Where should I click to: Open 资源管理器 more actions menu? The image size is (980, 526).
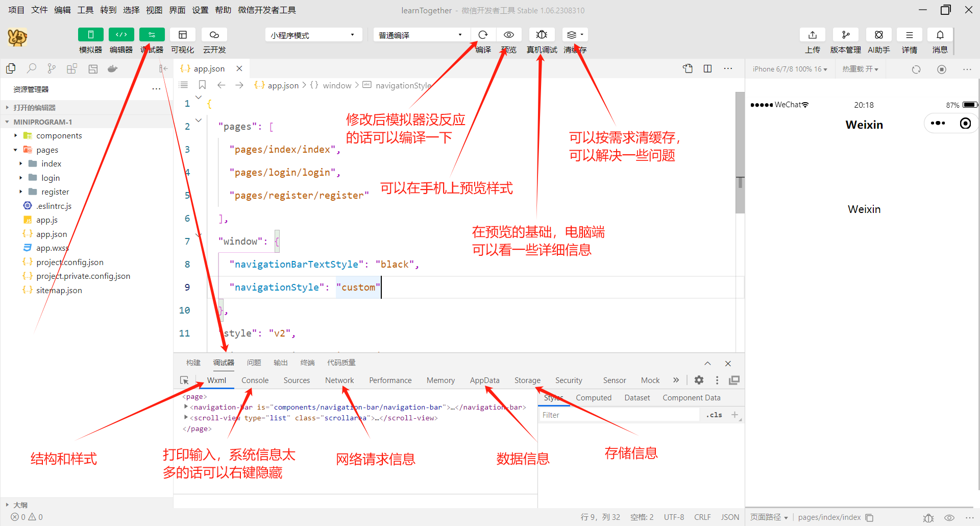tap(156, 89)
